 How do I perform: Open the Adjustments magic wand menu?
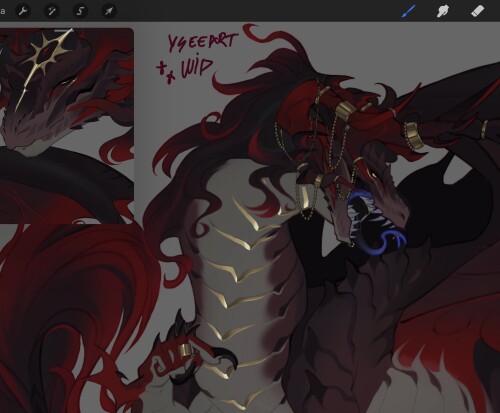52,11
